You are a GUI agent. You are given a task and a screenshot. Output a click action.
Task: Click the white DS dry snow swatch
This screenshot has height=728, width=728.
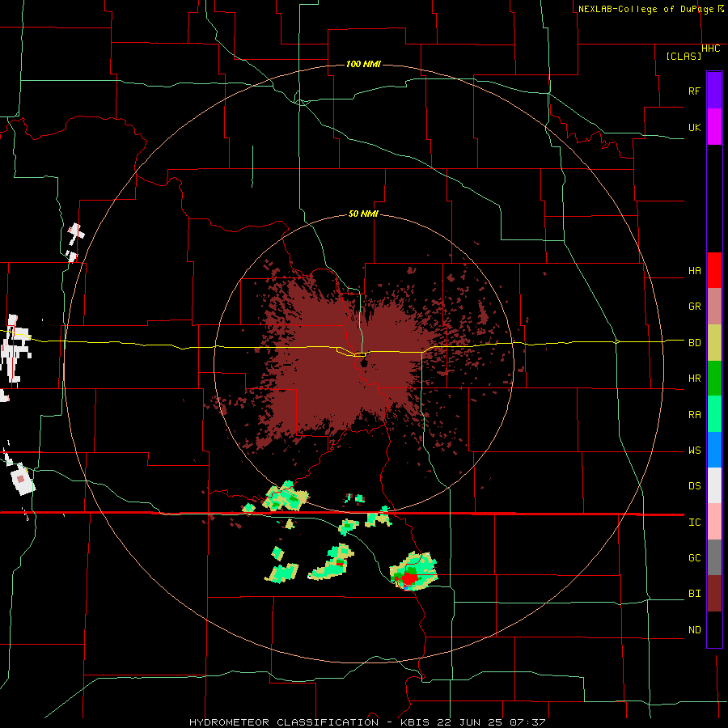point(714,485)
